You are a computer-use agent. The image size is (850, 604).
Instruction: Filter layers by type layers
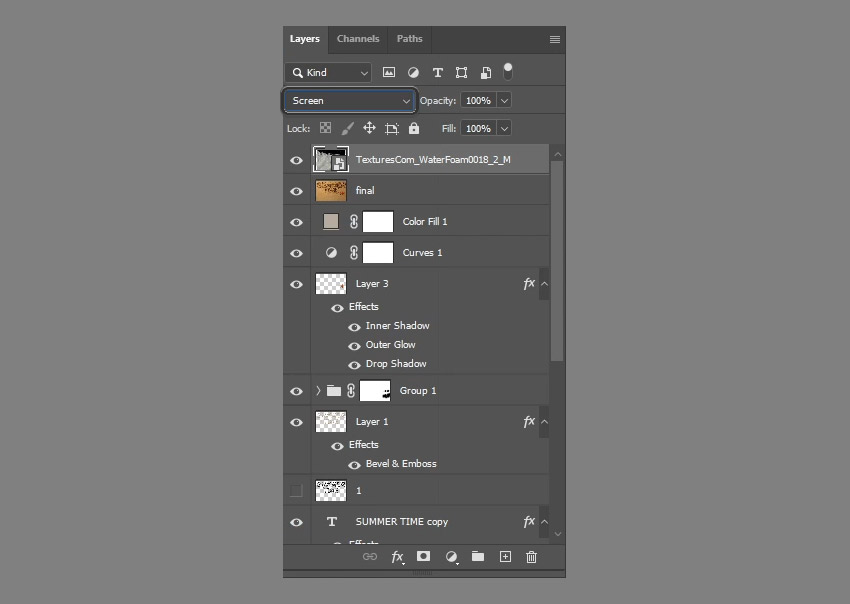pos(437,71)
